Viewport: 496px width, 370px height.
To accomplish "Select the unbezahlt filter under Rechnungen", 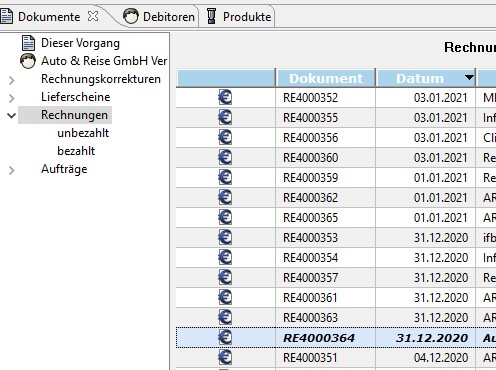I will (83, 133).
